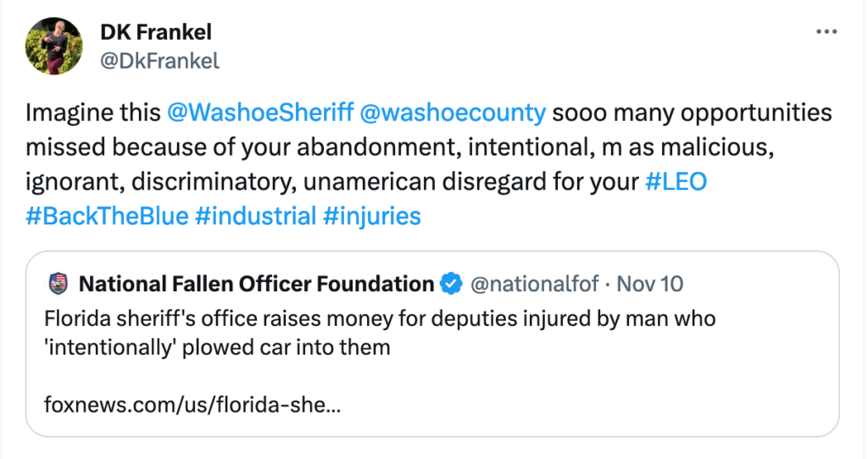Click the National Fallen Officer Foundation name

pyautogui.click(x=256, y=284)
